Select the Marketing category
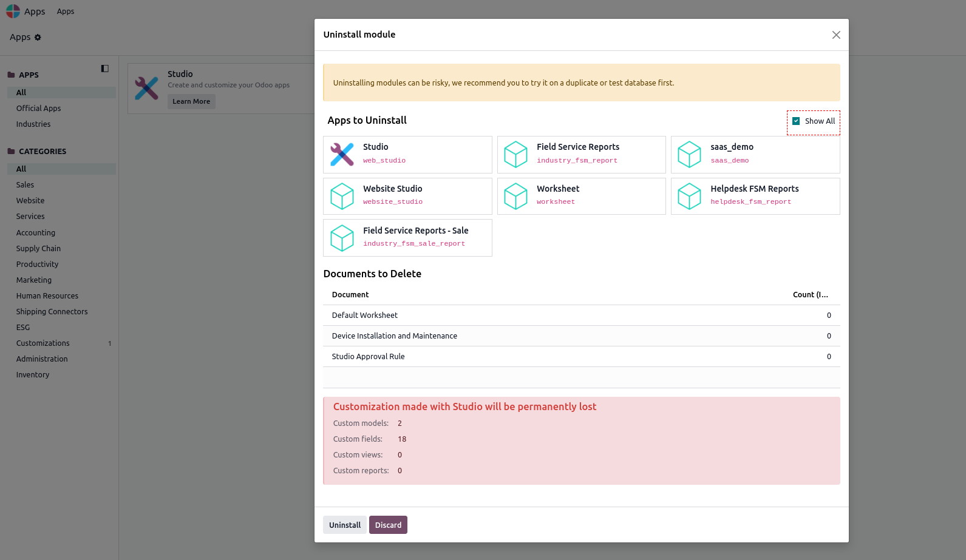The height and width of the screenshot is (560, 966). coord(61,280)
